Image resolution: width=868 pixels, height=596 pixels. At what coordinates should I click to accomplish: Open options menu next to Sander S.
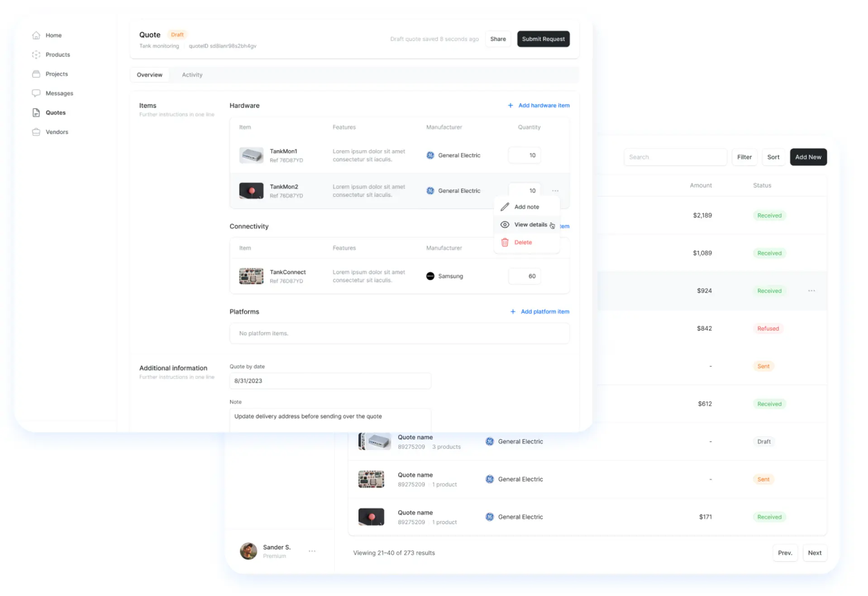point(312,551)
